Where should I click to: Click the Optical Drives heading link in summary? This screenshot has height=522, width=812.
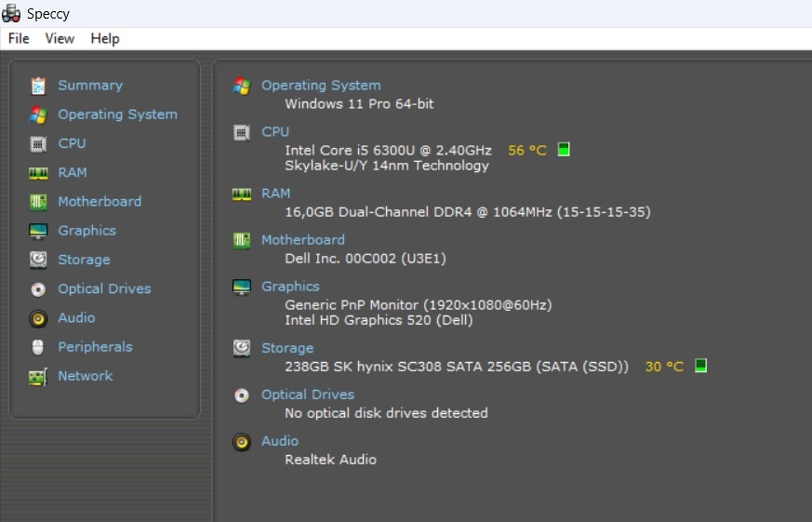click(x=308, y=395)
